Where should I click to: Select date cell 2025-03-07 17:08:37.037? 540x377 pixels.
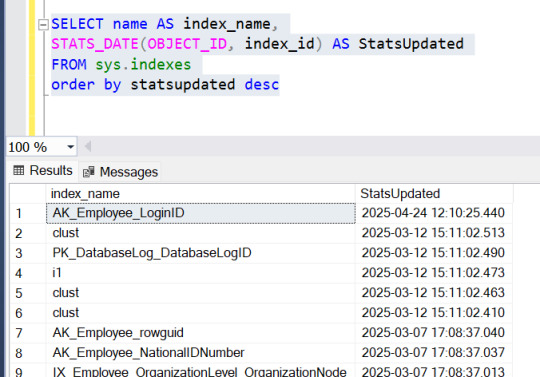(x=434, y=353)
